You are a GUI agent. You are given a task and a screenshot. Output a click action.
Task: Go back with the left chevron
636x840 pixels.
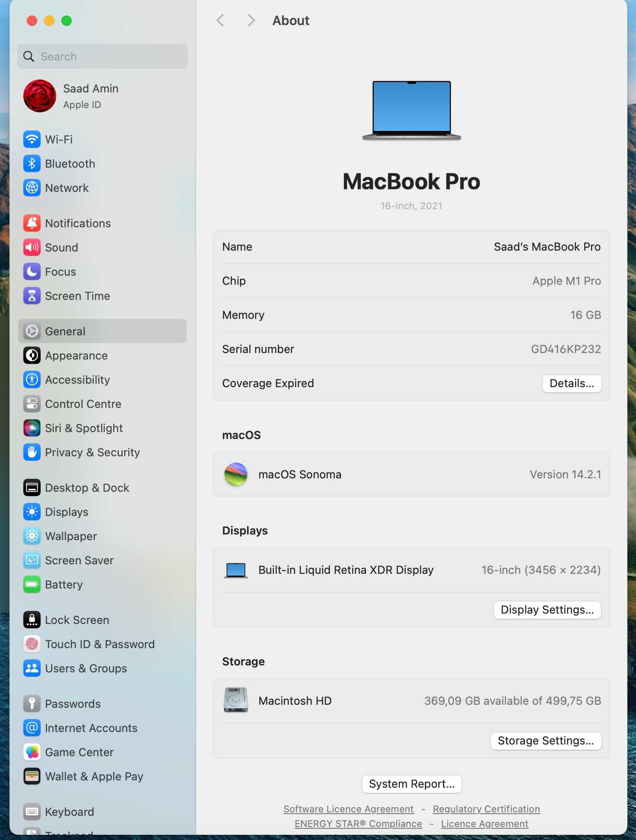tap(220, 20)
